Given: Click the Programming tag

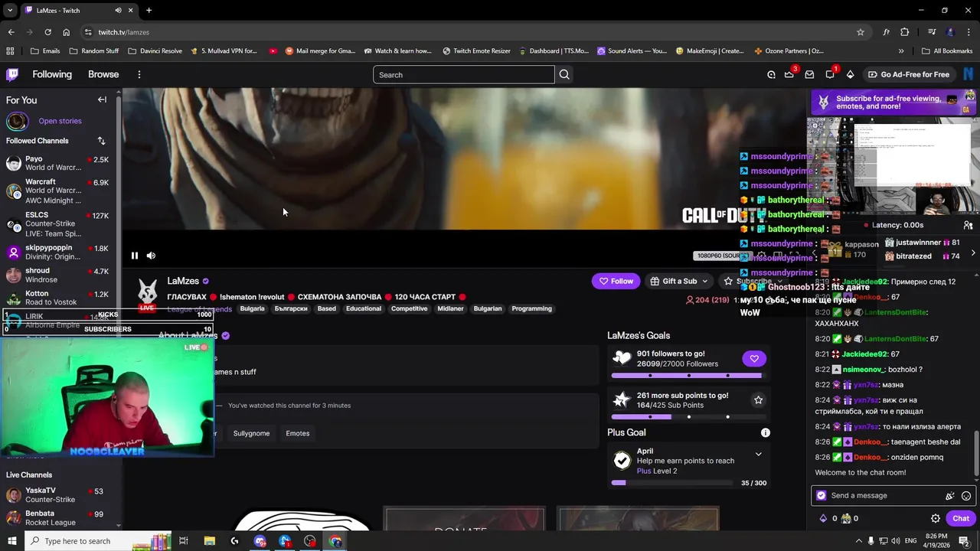Looking at the screenshot, I should 531,308.
